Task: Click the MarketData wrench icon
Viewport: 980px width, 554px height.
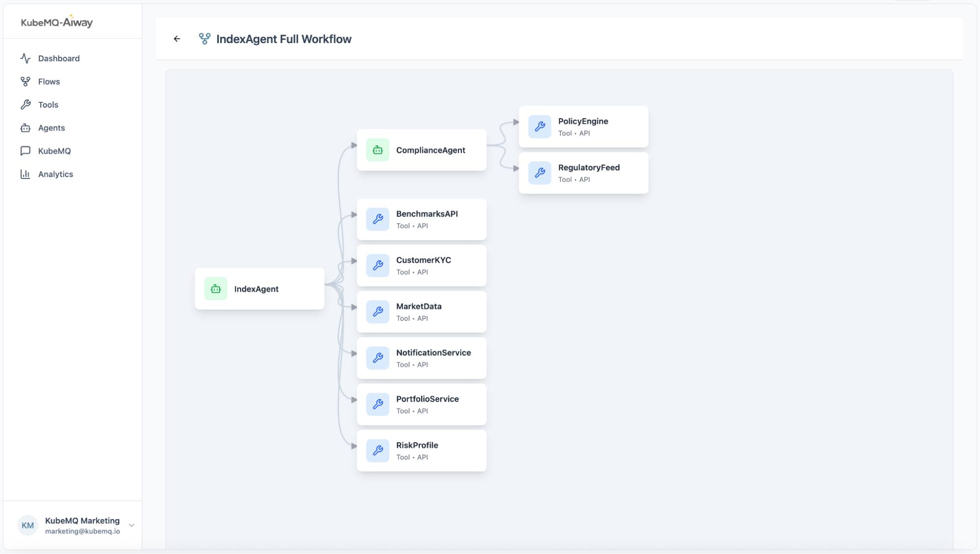Action: (377, 312)
